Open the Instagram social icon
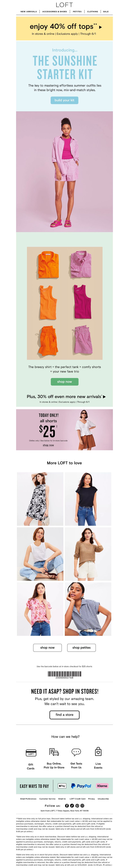The image size is (129, 868). tap(82, 806)
